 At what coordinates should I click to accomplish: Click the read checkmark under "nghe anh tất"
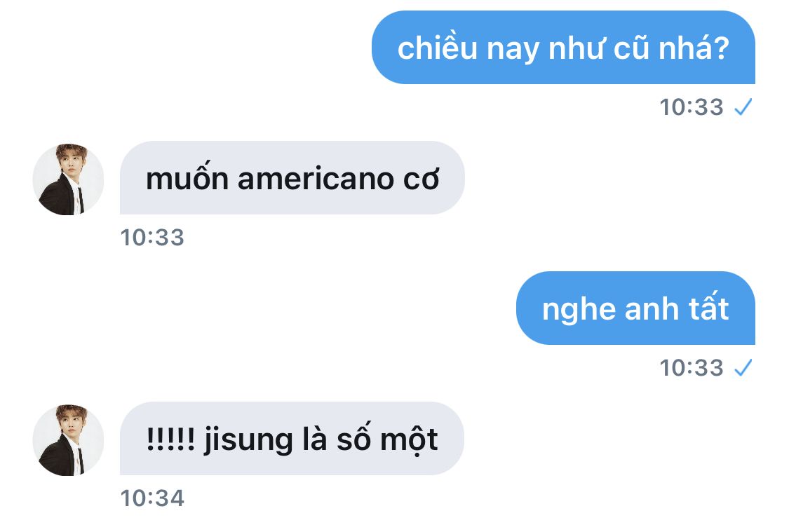743,367
